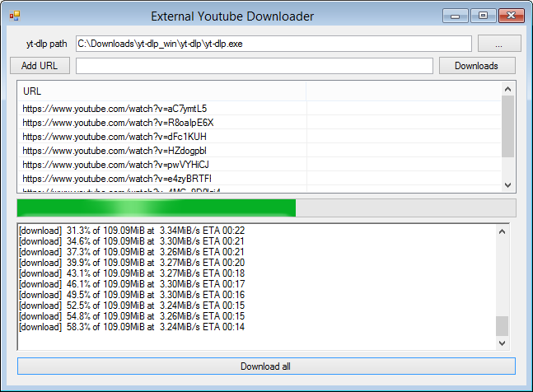Click log line showing 46.1% progress
This screenshot has width=533, height=392.
pos(132,284)
